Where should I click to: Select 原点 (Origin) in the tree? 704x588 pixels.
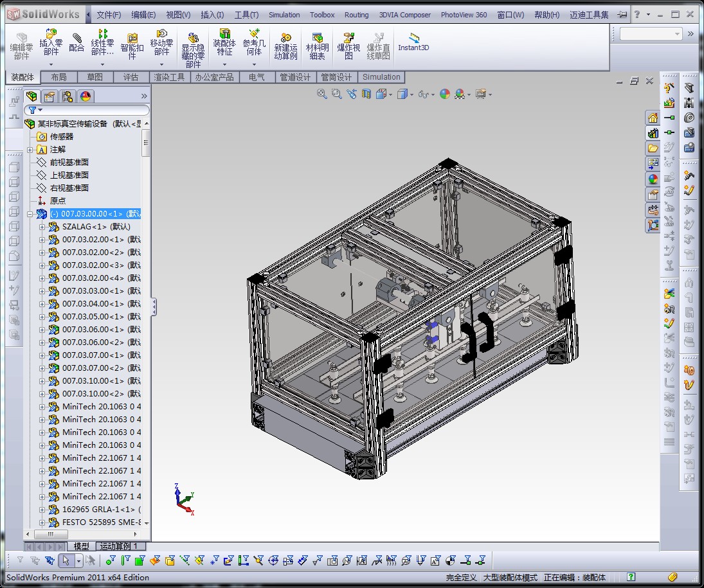57,200
